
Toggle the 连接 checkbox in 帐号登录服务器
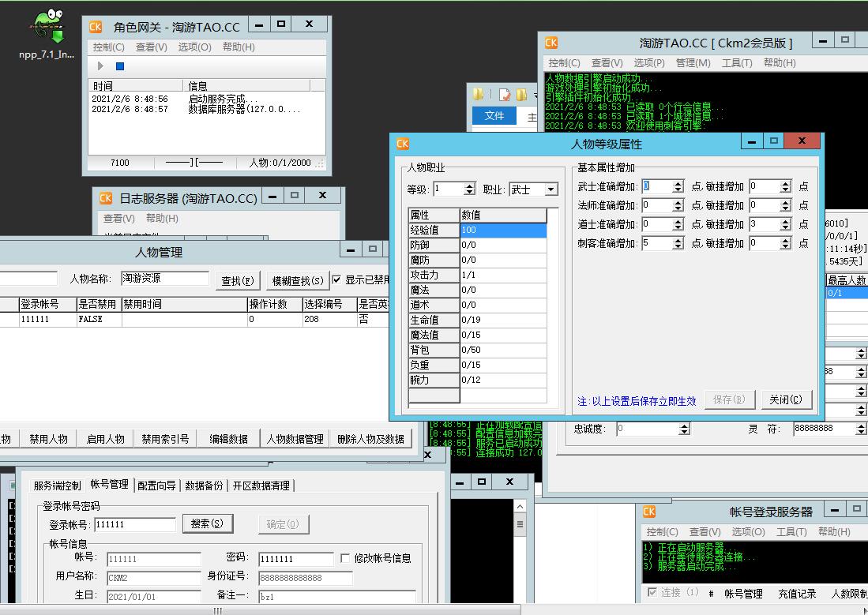point(652,592)
